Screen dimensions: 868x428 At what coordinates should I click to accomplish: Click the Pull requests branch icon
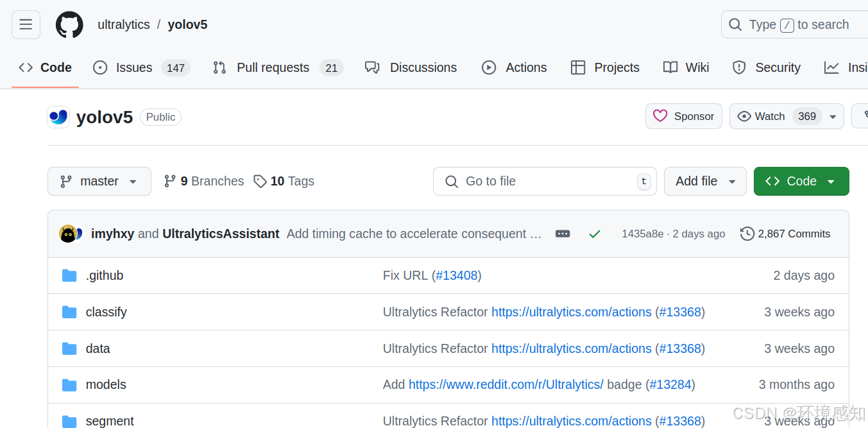pyautogui.click(x=219, y=67)
